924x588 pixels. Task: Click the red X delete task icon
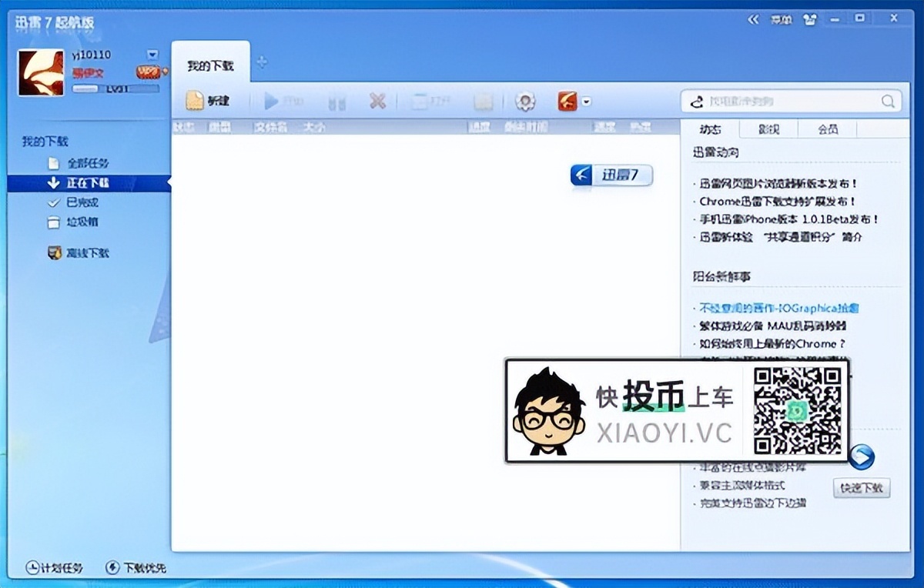tap(377, 101)
